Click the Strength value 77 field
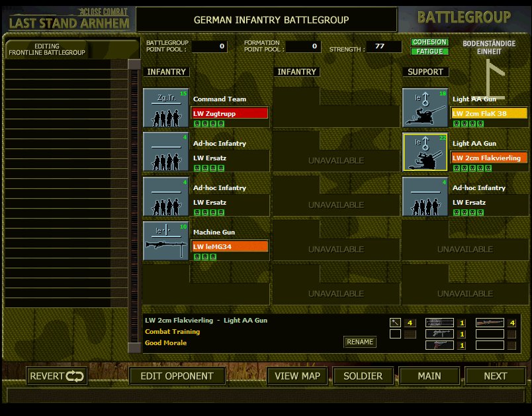Viewport: 532px width, 416px height. pos(384,46)
